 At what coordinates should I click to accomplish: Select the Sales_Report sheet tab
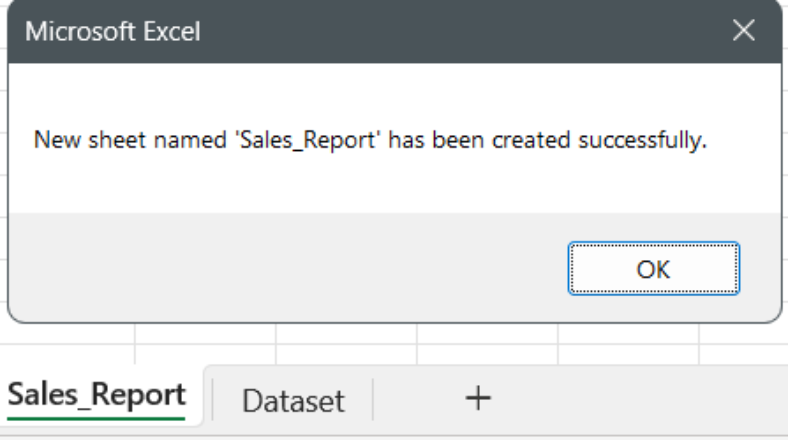[x=96, y=395]
